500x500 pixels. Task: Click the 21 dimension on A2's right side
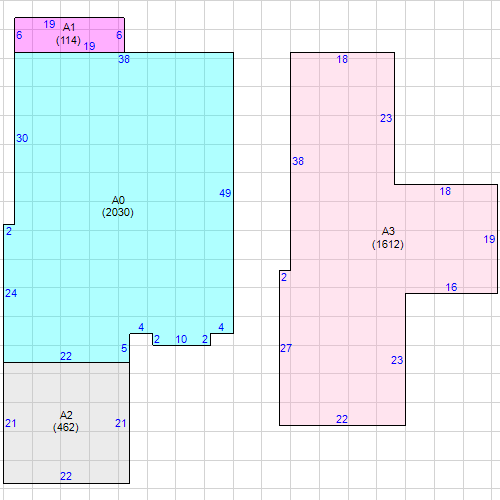121,423
